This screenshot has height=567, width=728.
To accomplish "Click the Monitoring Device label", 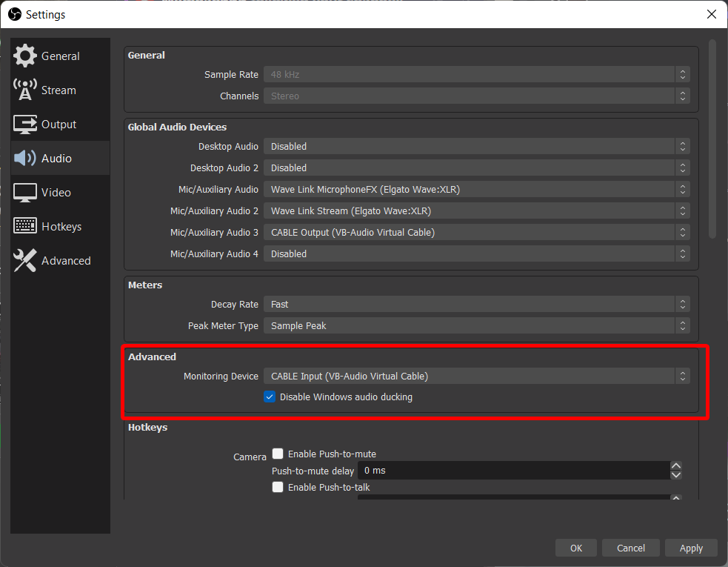I will point(221,376).
